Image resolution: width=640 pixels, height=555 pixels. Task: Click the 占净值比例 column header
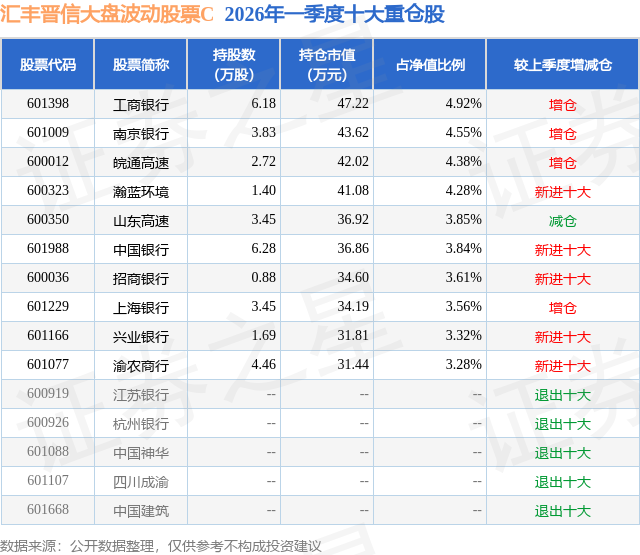pyautogui.click(x=430, y=64)
